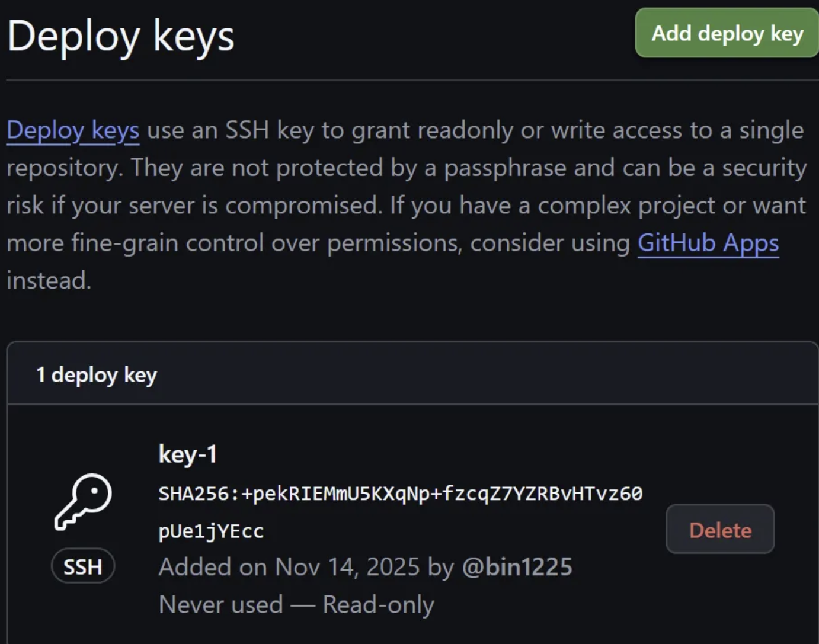This screenshot has width=819, height=644.
Task: Select the key-1 title
Action: (188, 454)
